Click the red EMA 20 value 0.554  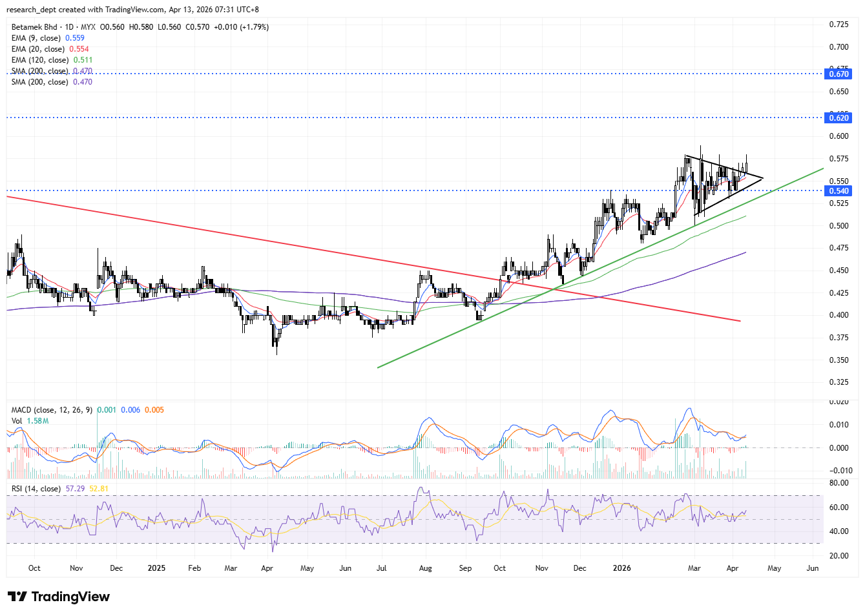click(x=79, y=49)
